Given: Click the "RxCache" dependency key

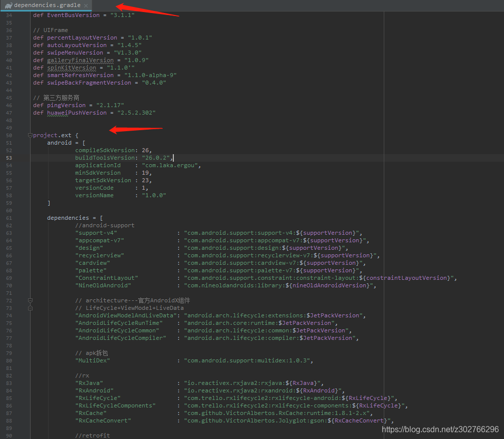Looking at the screenshot, I should pyautogui.click(x=91, y=413).
